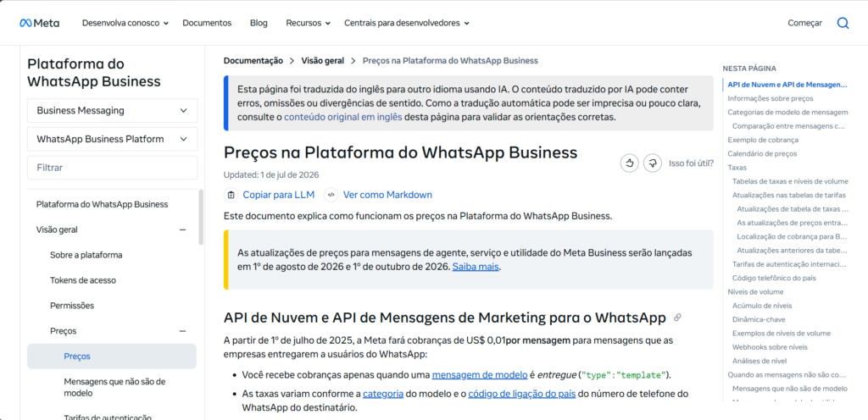The width and height of the screenshot is (868, 420).
Task: Jump to Código telefônico do país
Action: click(774, 278)
